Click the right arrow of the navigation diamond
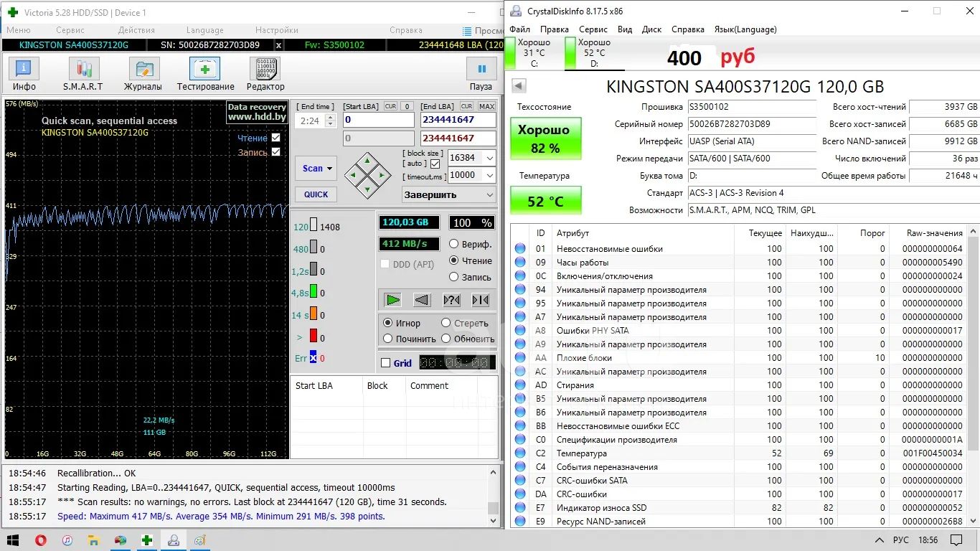The image size is (980, 551). pos(382,174)
